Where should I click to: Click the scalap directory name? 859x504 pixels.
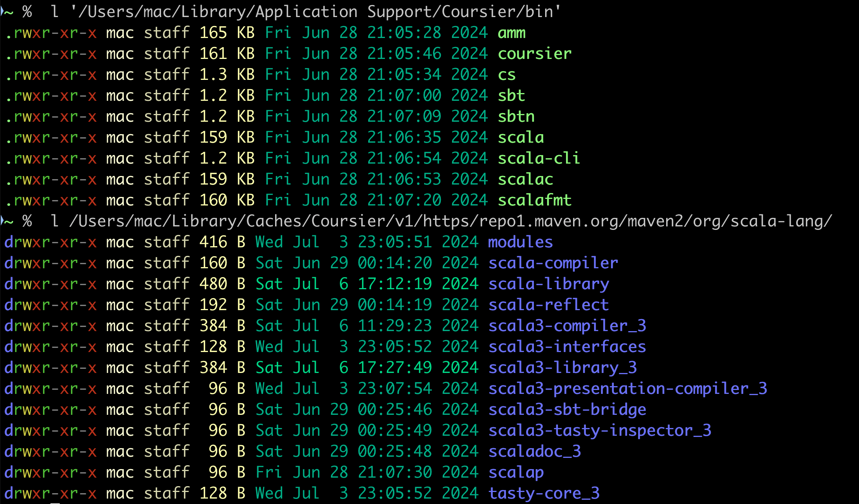(516, 473)
